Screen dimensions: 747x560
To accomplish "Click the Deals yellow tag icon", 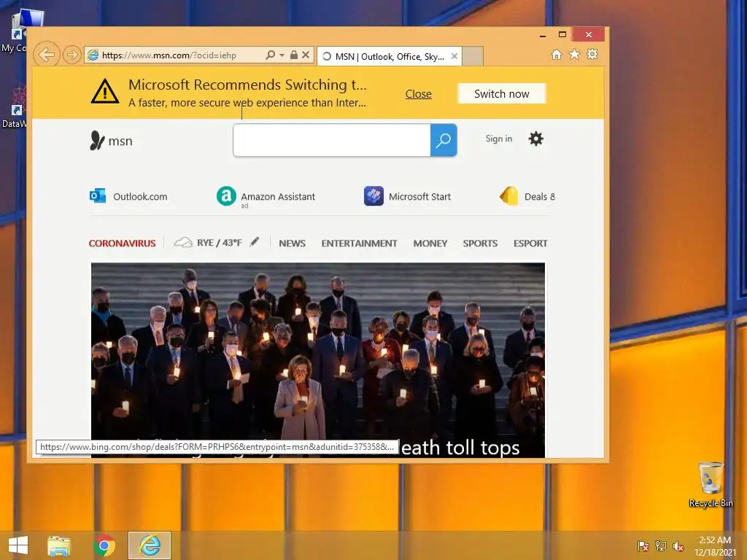I will (x=508, y=196).
